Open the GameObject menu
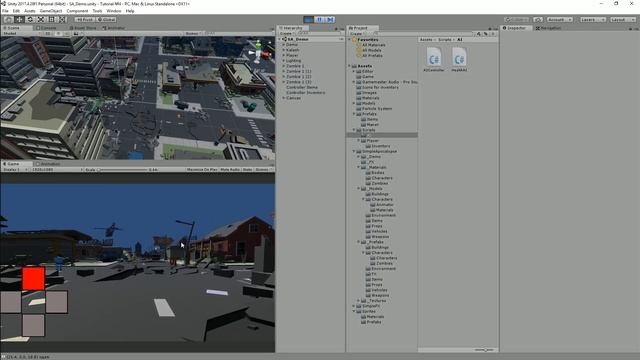 51,11
